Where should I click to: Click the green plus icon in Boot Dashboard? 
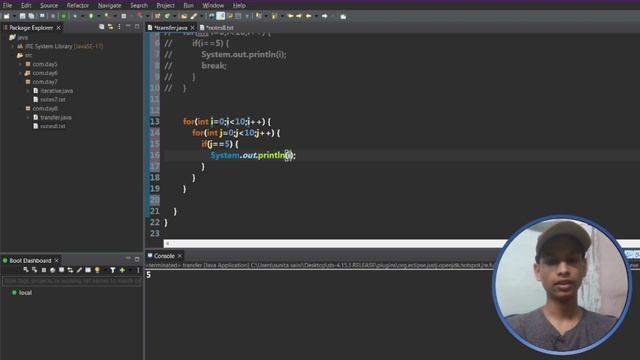122,270
